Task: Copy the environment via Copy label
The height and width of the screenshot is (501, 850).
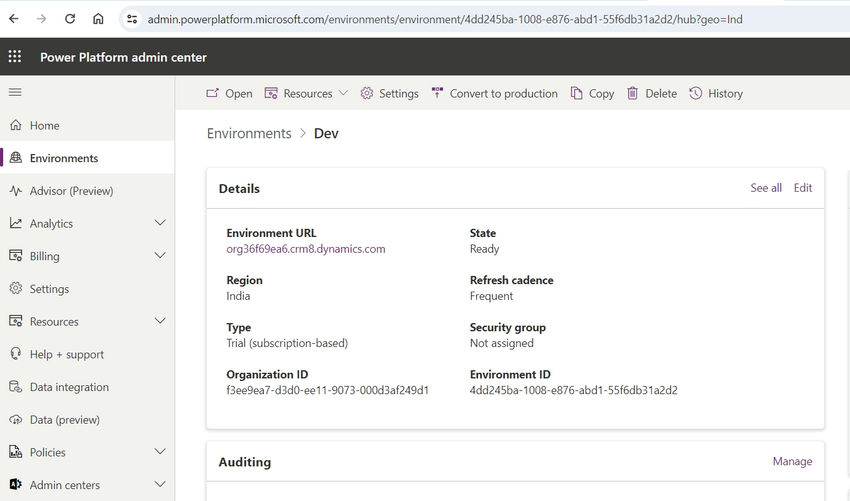Action: click(601, 94)
